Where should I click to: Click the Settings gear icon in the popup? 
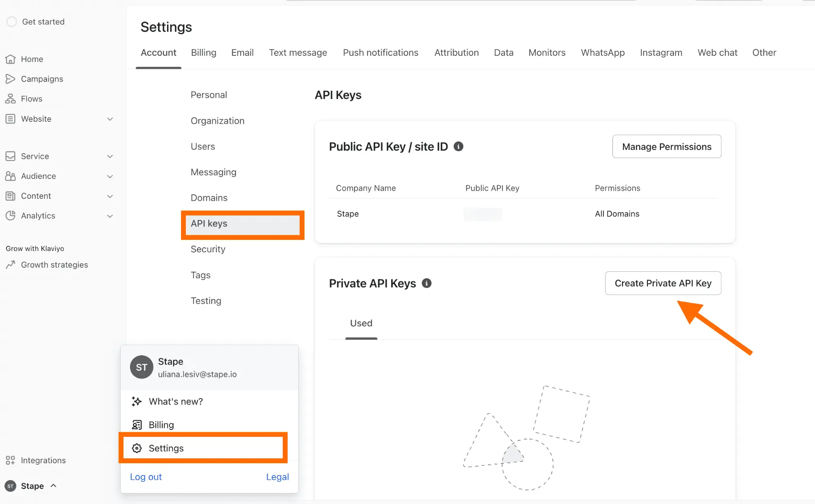137,448
